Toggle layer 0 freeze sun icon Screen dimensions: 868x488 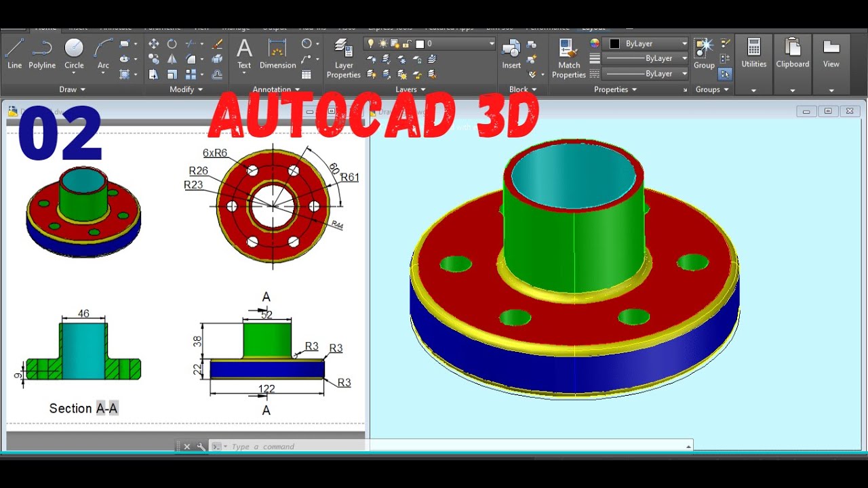click(383, 43)
